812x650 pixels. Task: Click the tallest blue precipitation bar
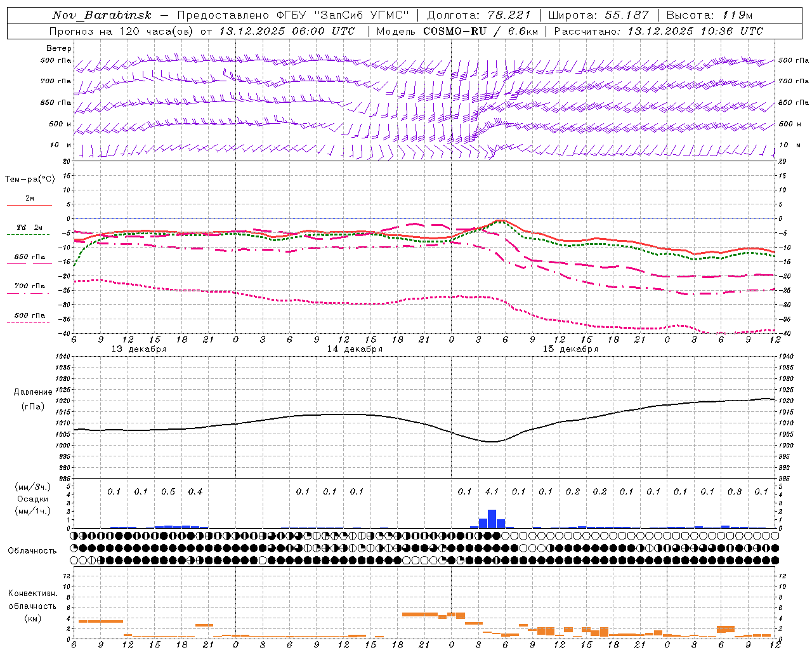click(x=492, y=519)
